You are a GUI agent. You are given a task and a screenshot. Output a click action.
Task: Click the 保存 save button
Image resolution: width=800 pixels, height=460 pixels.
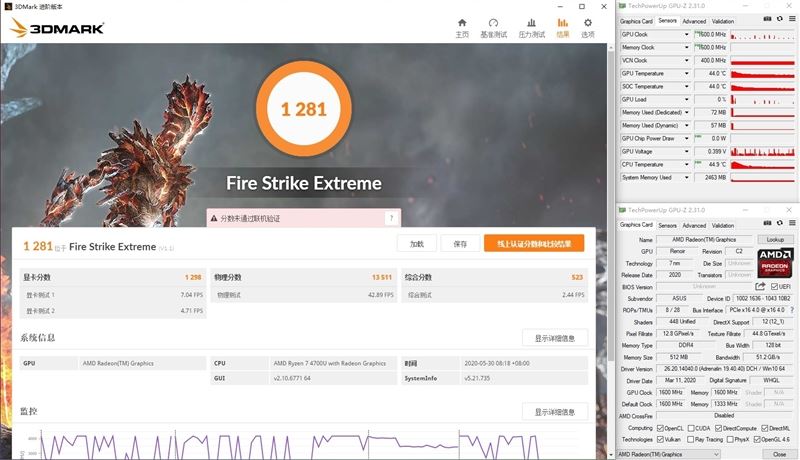tap(460, 244)
